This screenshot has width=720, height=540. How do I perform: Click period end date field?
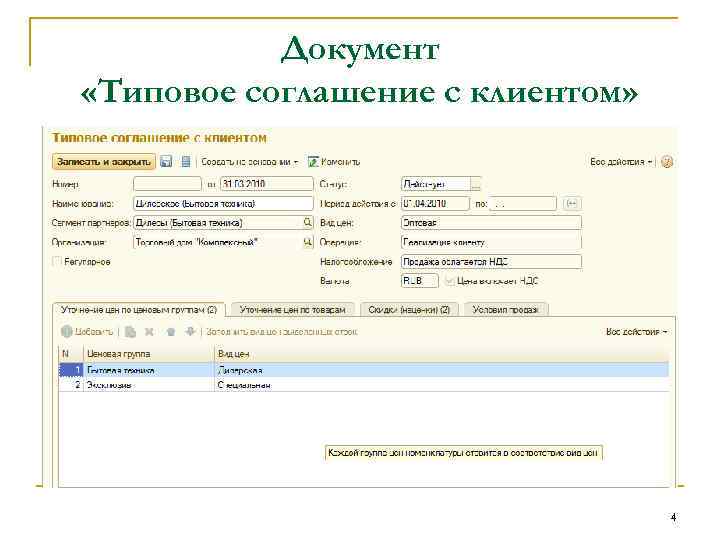[523, 203]
